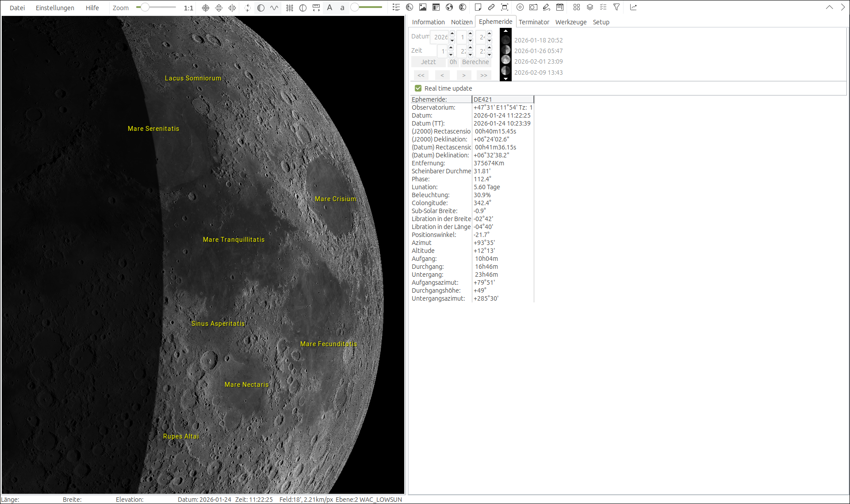Adjust the Zoom slider handle

(x=145, y=8)
